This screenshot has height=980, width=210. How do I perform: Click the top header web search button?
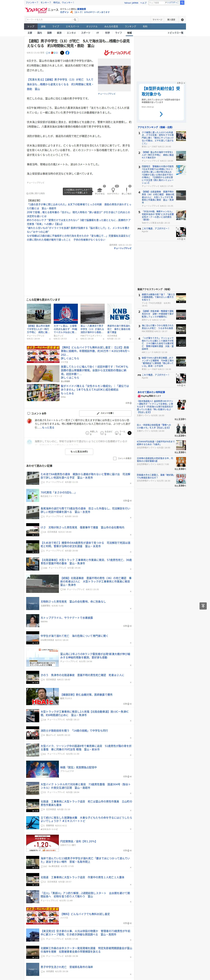pos(182,3)
